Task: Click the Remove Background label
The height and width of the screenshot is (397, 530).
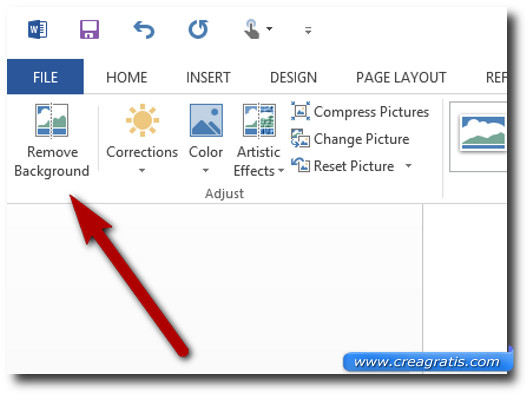Action: [x=52, y=162]
